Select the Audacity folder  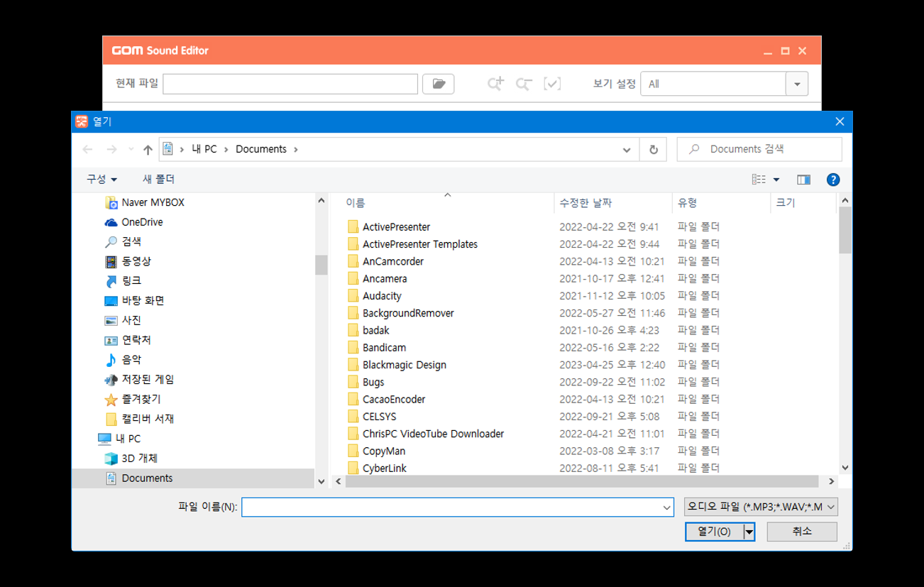382,296
